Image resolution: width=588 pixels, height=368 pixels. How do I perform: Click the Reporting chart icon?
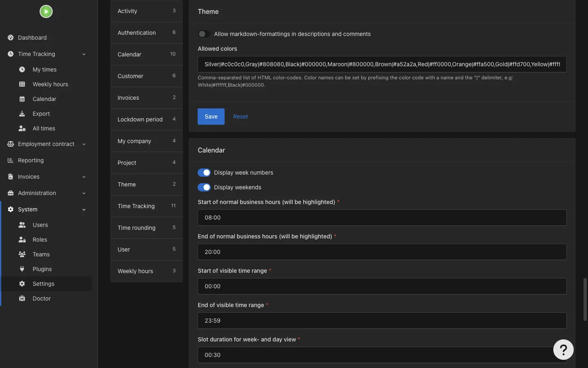(x=11, y=160)
